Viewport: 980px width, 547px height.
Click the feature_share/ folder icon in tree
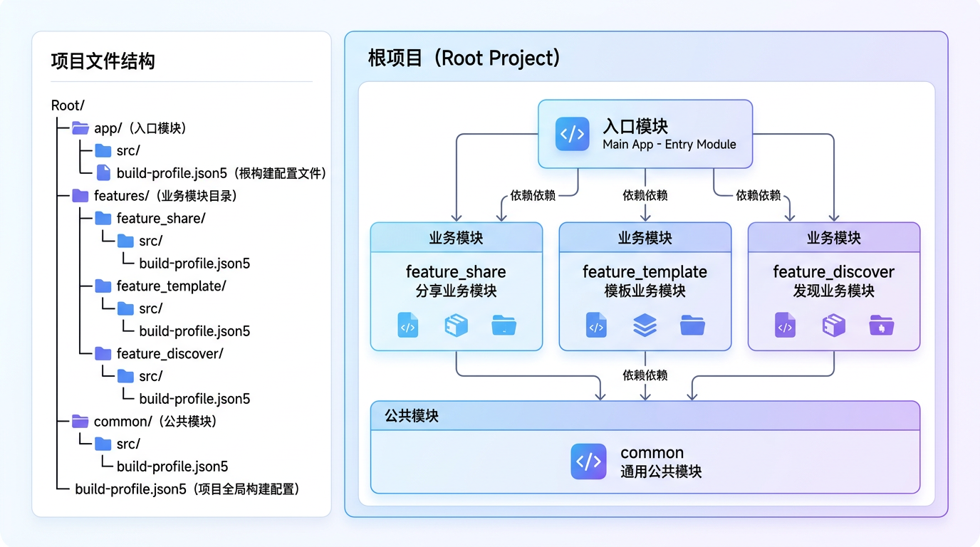103,218
